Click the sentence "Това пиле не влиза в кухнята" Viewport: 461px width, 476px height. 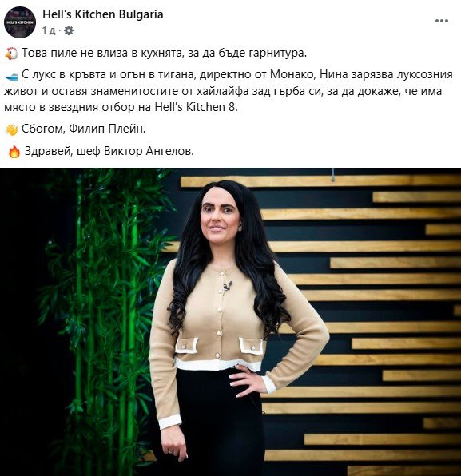(102, 53)
